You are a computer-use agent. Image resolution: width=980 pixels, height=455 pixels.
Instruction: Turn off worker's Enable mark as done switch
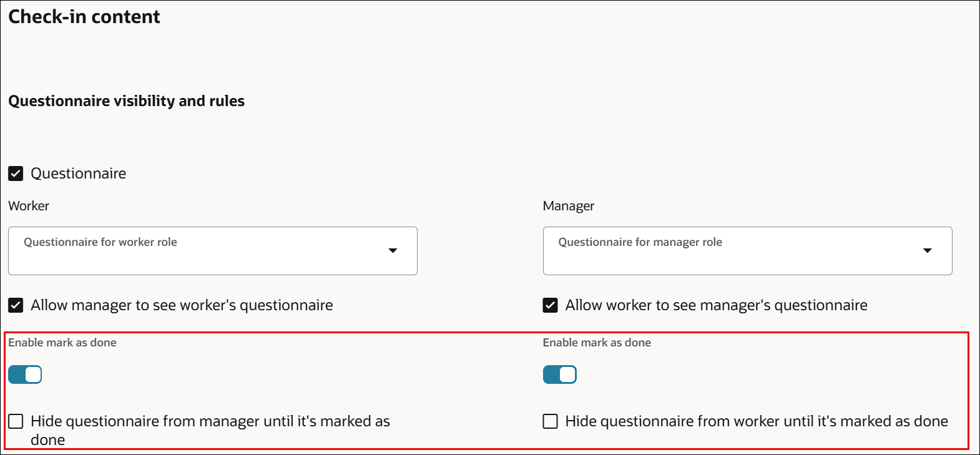click(x=25, y=374)
